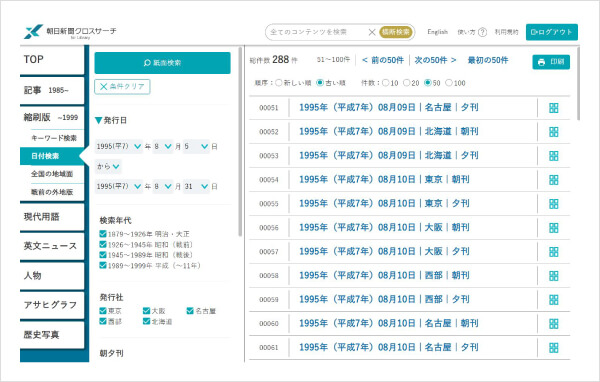The height and width of the screenshot is (382, 600).
Task: Open page viewer icon for result 00061
Action: tap(553, 348)
